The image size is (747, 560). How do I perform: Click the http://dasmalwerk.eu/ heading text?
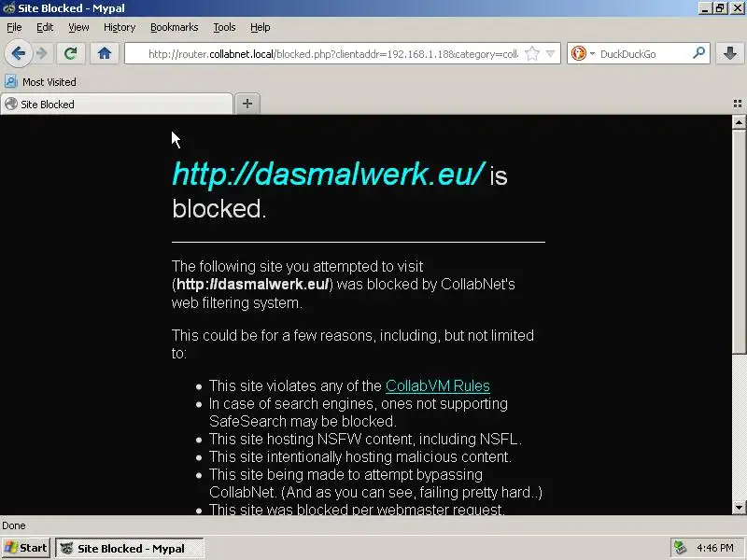(329, 174)
